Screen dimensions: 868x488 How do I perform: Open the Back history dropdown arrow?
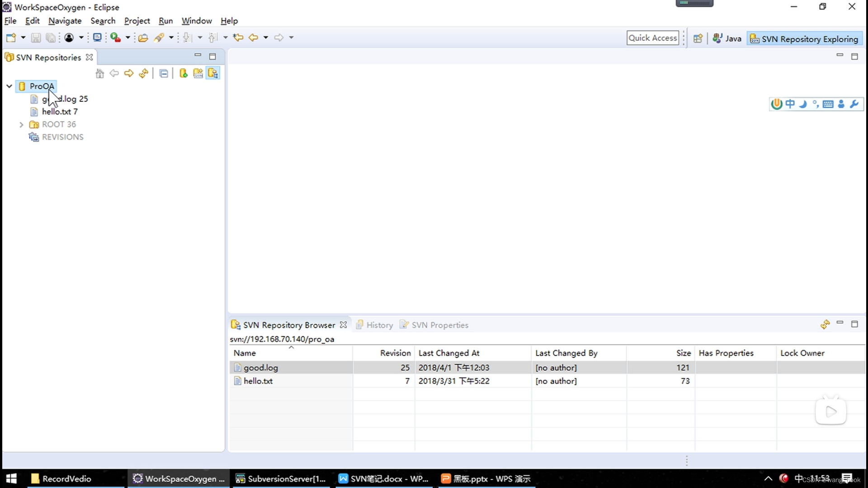pos(266,38)
